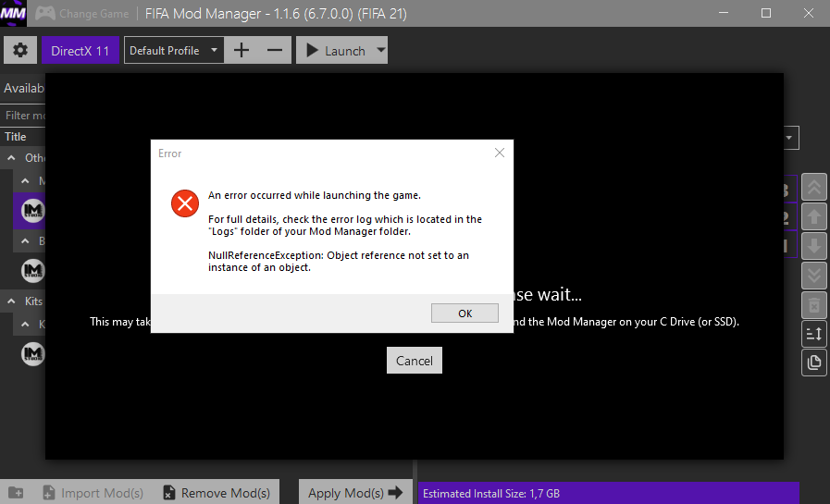
Task: Open the Launch button dropdown arrow
Action: pos(381,50)
